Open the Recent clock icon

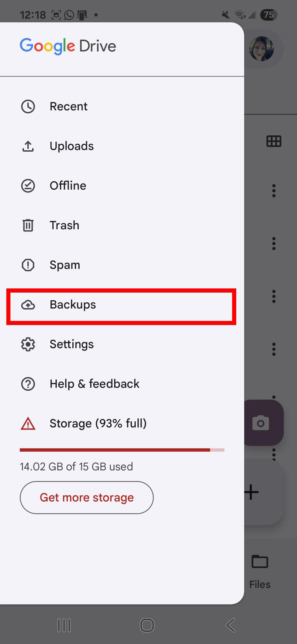[27, 106]
